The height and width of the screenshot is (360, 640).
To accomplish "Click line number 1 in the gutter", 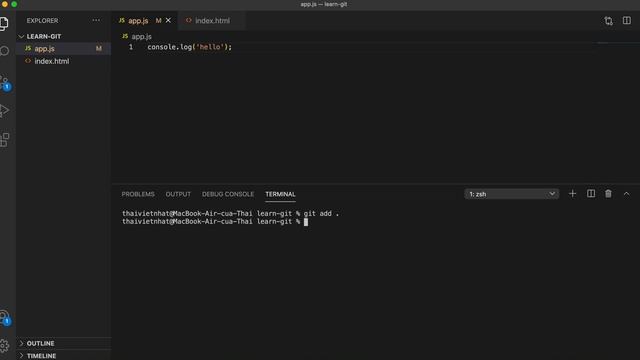I will click(x=131, y=47).
